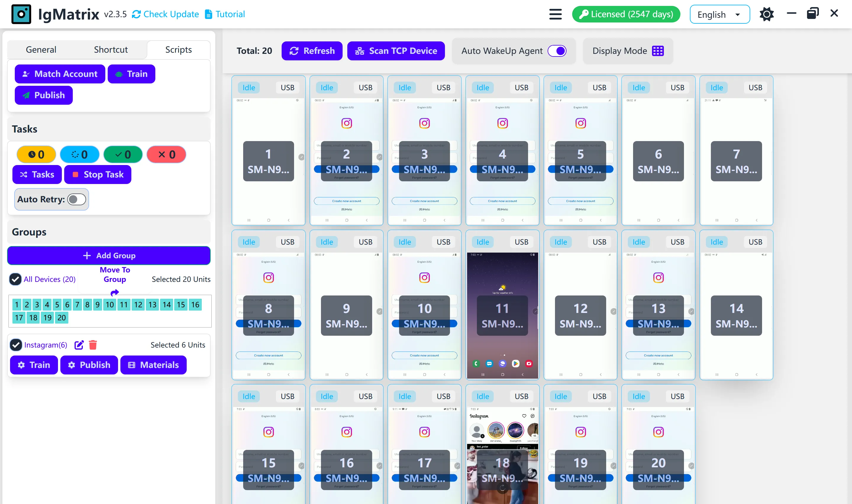Click the Display Mode grid icon

pyautogui.click(x=658, y=51)
